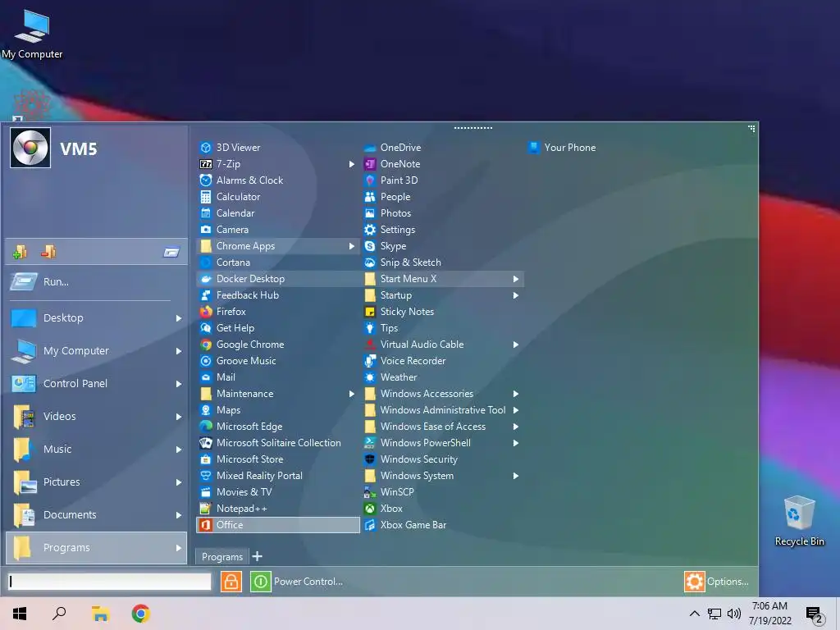Open Notepad++ icon
The image size is (840, 630).
coord(206,509)
